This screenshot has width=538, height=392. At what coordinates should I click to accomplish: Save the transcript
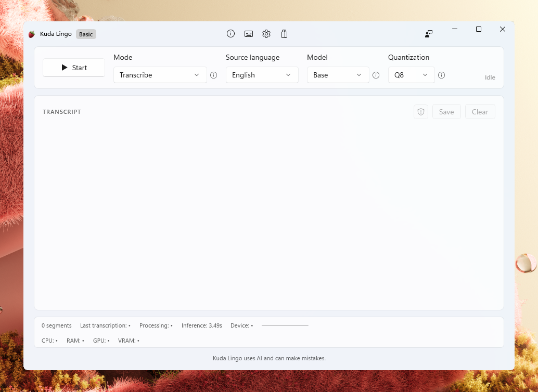click(x=446, y=112)
